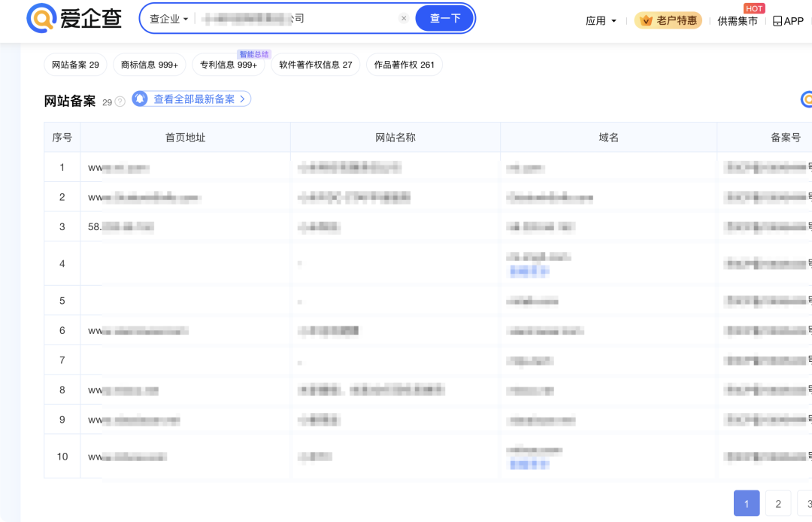This screenshot has width=812, height=522.
Task: Go to pagination page 2
Action: (778, 503)
